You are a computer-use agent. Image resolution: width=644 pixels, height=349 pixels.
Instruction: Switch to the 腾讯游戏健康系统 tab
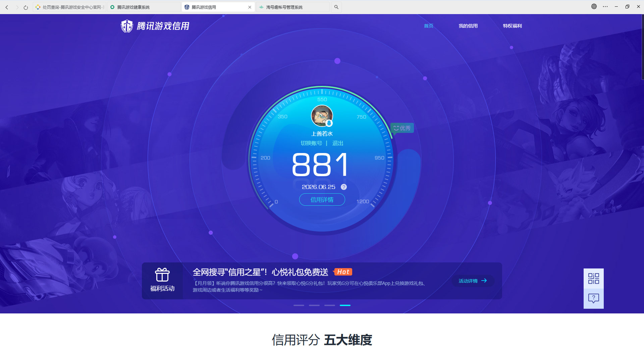(x=144, y=7)
